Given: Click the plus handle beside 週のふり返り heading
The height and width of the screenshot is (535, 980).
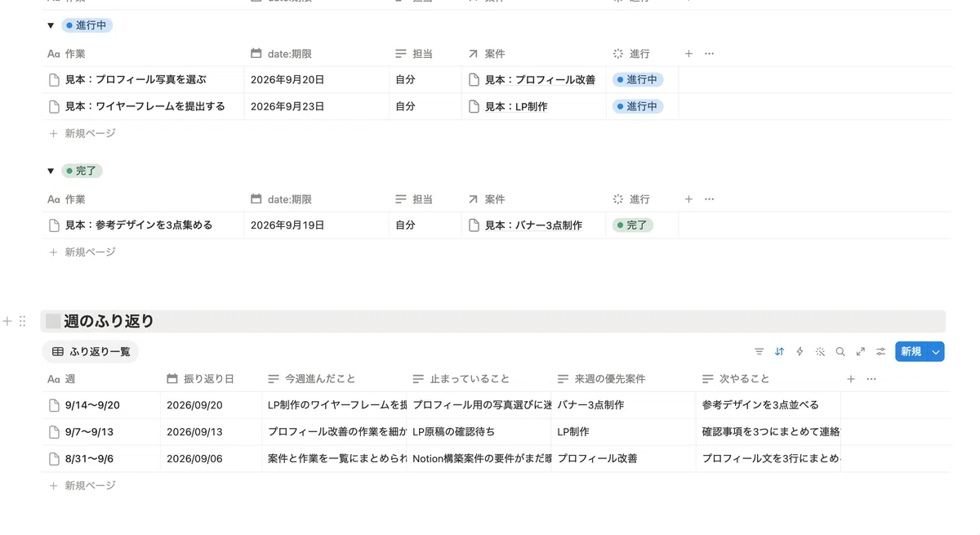Looking at the screenshot, I should coord(7,321).
